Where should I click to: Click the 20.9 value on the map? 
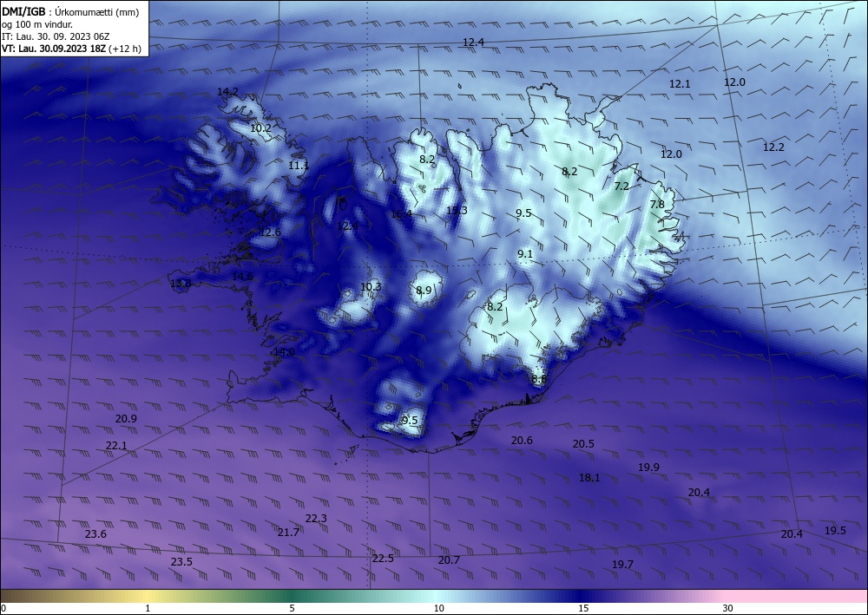click(x=126, y=419)
